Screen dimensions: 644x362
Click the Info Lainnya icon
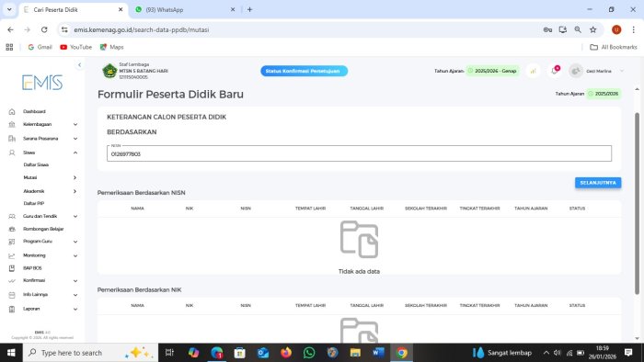coord(12,295)
